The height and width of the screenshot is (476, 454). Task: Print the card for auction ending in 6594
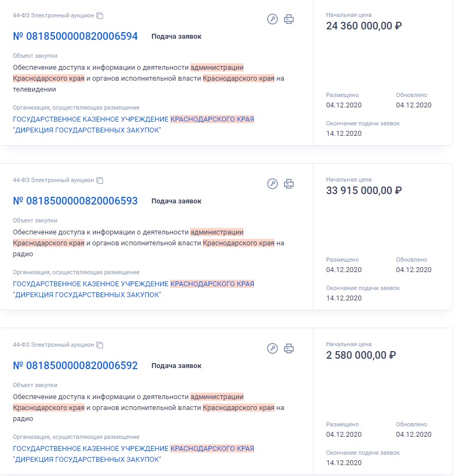point(289,19)
